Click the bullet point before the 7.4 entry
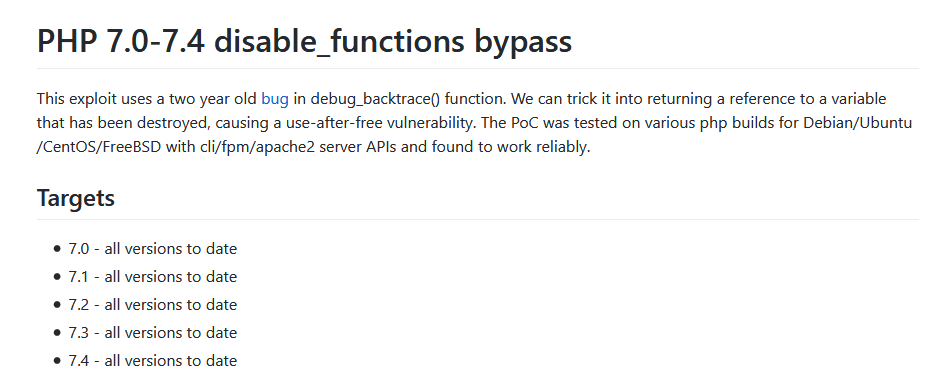Image resolution: width=938 pixels, height=380 pixels. (x=57, y=361)
